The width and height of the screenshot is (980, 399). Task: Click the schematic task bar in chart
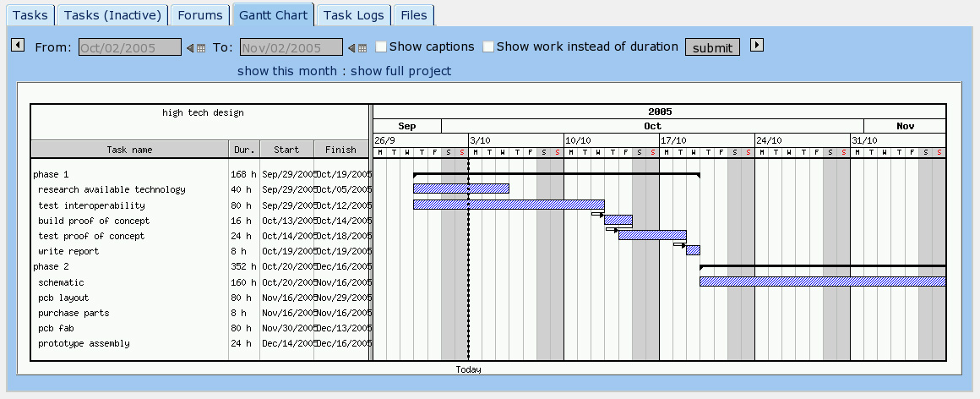(822, 281)
